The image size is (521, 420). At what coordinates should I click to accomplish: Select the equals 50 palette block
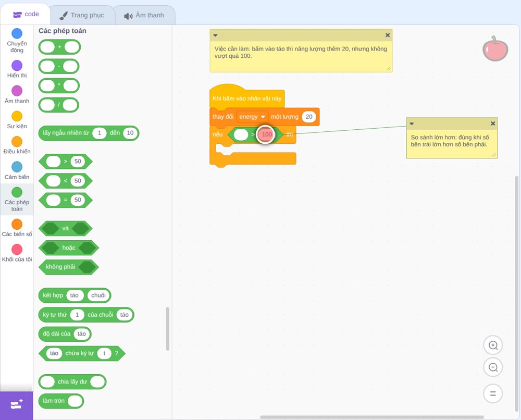click(66, 200)
